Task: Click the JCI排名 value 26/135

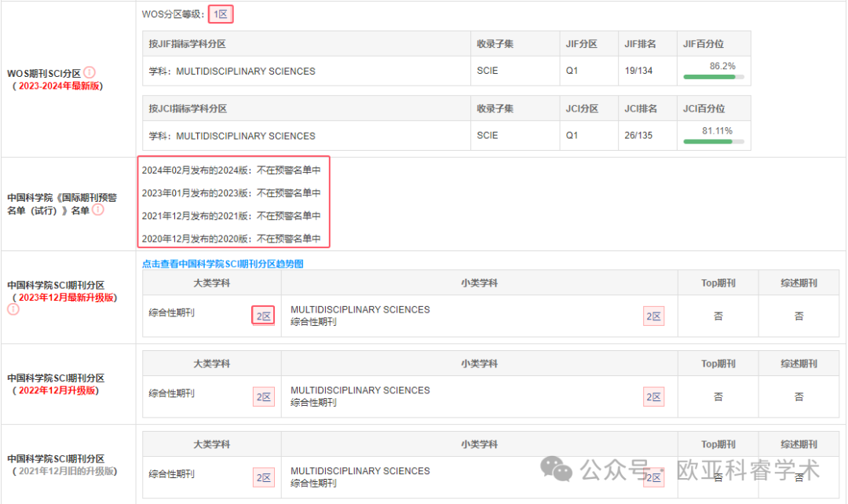Action: click(638, 135)
